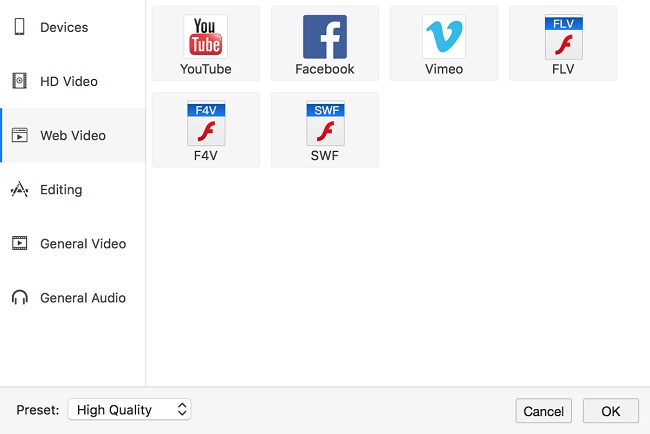650x434 pixels.
Task: Click the Cancel button
Action: 543,411
